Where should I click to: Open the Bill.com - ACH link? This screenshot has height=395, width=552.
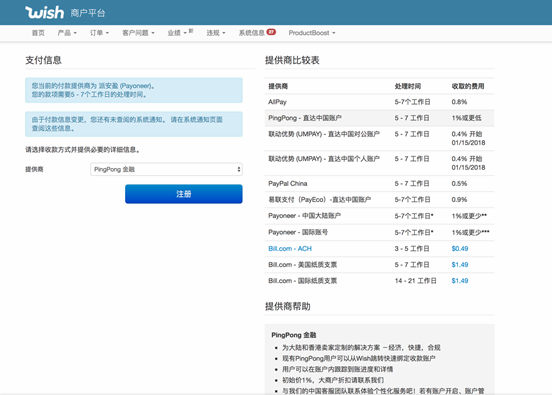coord(290,249)
